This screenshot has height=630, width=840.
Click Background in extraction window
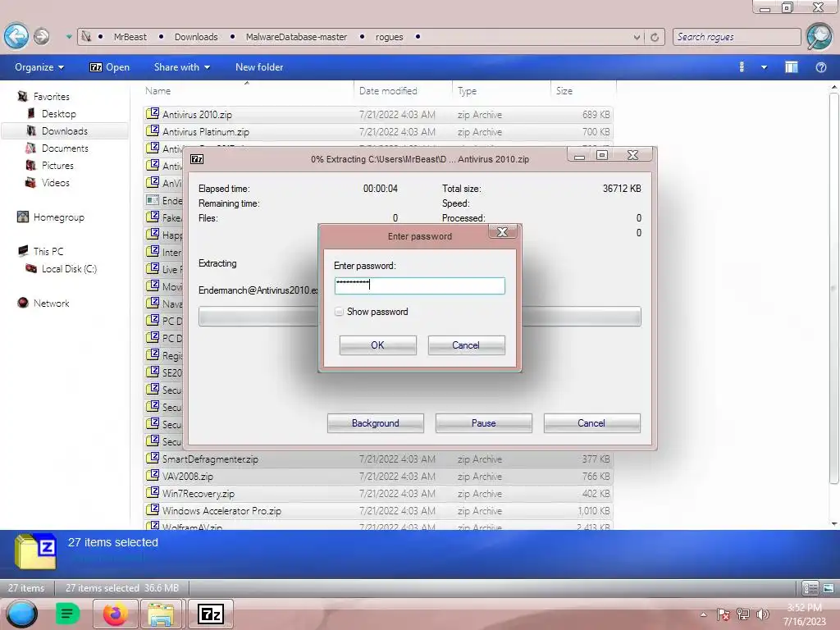coord(375,422)
